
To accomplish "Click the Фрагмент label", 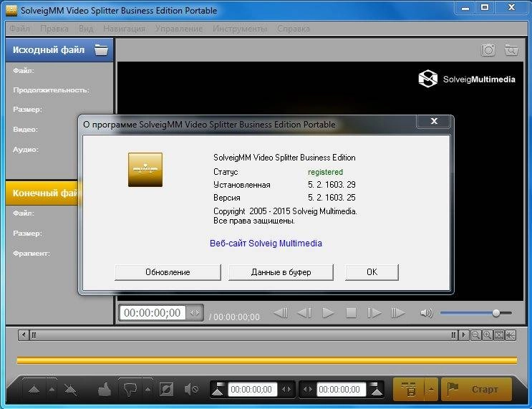I will 32,254.
